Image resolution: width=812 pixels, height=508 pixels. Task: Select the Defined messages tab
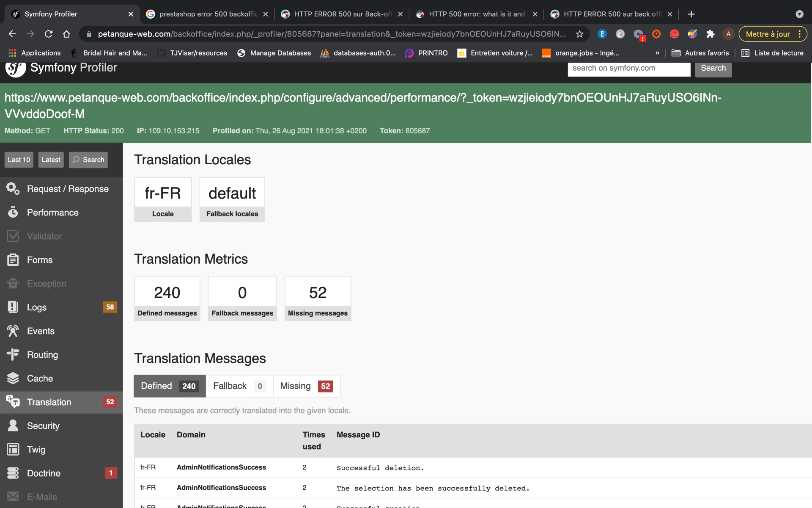coord(170,386)
